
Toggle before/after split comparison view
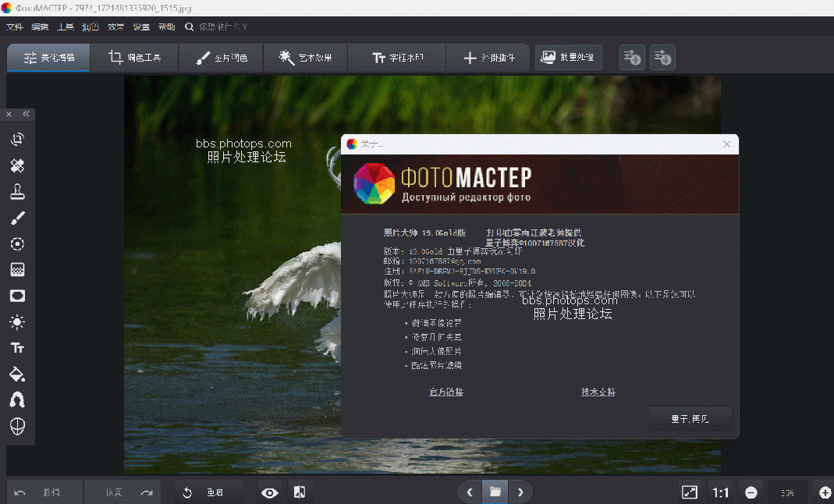pyautogui.click(x=299, y=492)
